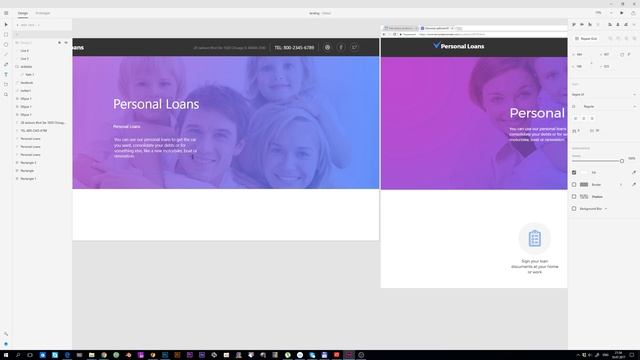640x360 pixels.
Task: Click the Facebook circle icon on the canvas header
Action: tap(341, 47)
